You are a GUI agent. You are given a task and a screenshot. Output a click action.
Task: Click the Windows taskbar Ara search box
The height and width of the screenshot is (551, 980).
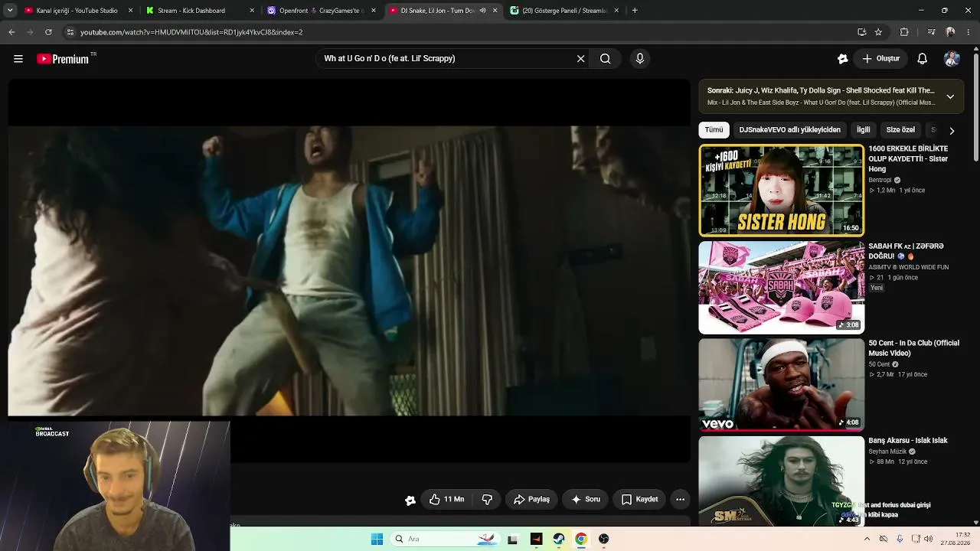click(x=444, y=539)
